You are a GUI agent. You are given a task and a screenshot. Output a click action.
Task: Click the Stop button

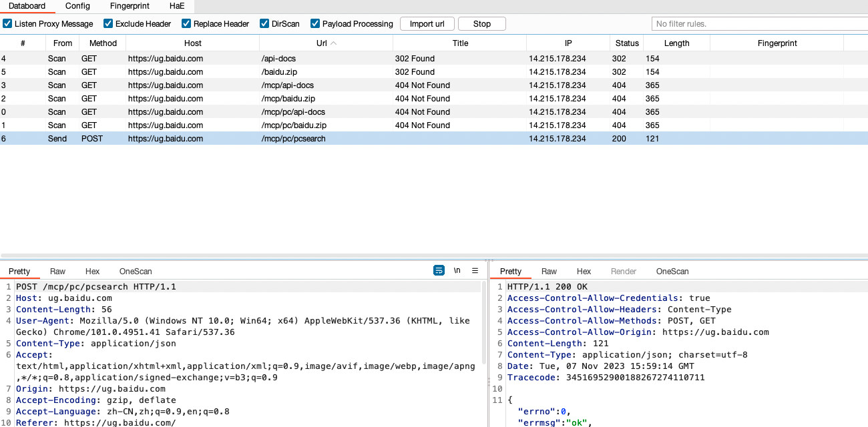coord(482,24)
